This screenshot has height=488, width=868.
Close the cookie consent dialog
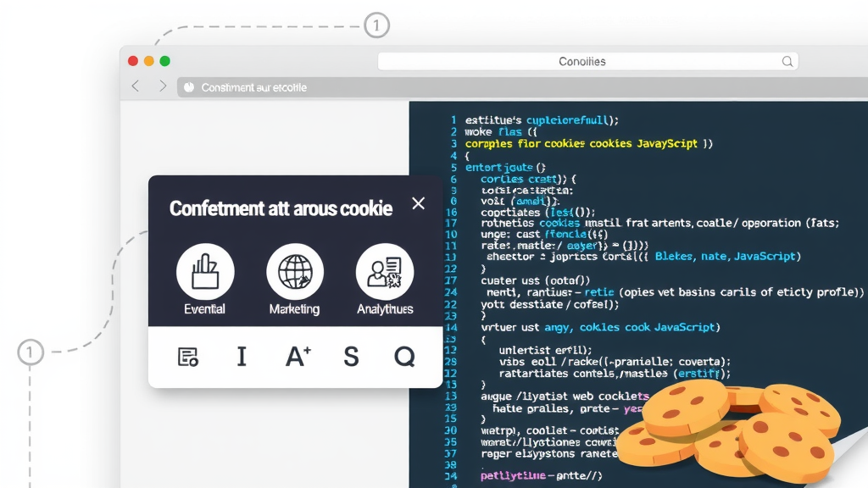418,203
